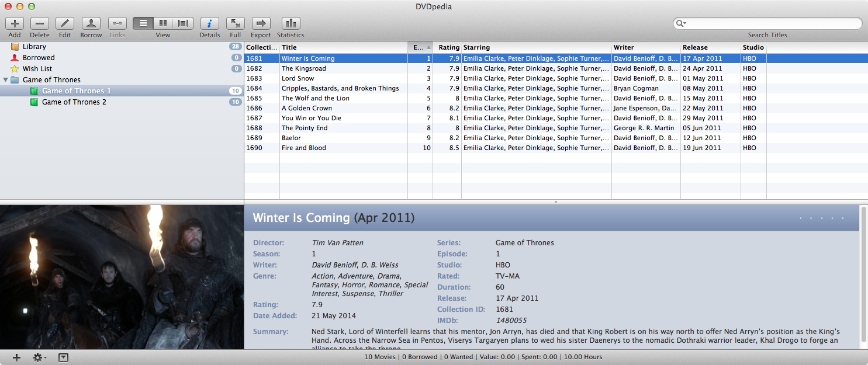Collapse the Game of Thrones folder

(6, 80)
